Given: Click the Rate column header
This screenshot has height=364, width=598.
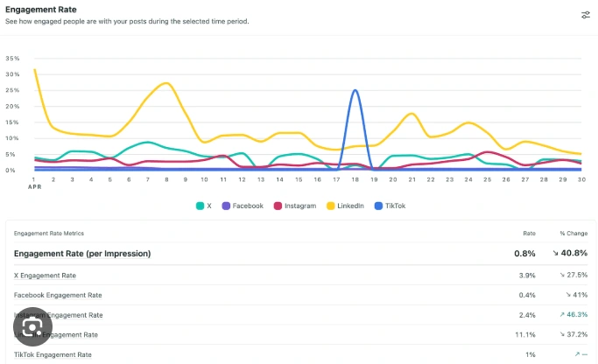Looking at the screenshot, I should point(529,234).
